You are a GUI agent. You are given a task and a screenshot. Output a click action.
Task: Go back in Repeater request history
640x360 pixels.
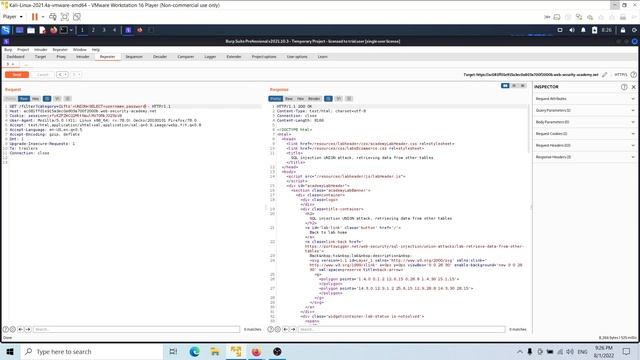(60, 75)
